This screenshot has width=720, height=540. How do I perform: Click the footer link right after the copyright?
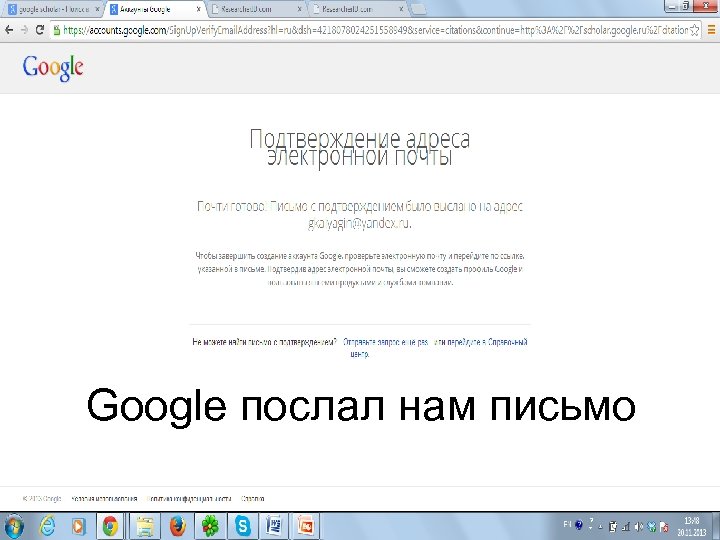pyautogui.click(x=104, y=499)
